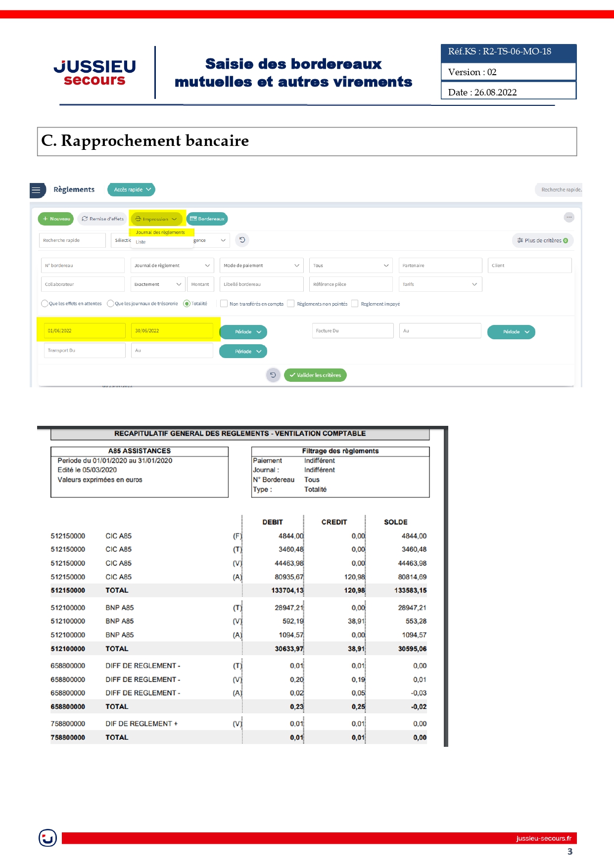
Task: Open the Sélection agence dropdown
Action: (x=170, y=240)
